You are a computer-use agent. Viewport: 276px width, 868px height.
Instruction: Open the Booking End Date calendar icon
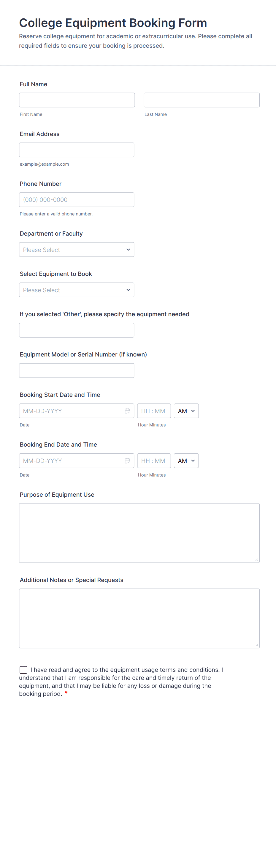click(127, 461)
